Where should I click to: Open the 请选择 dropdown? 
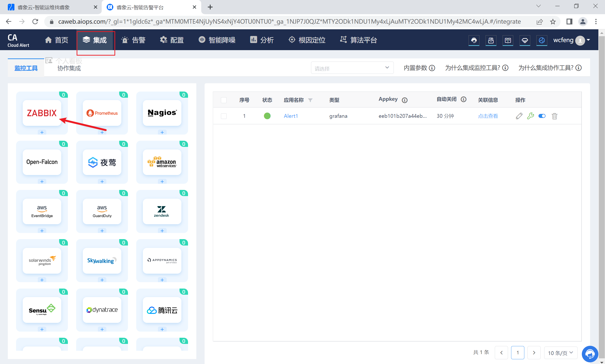tap(352, 68)
